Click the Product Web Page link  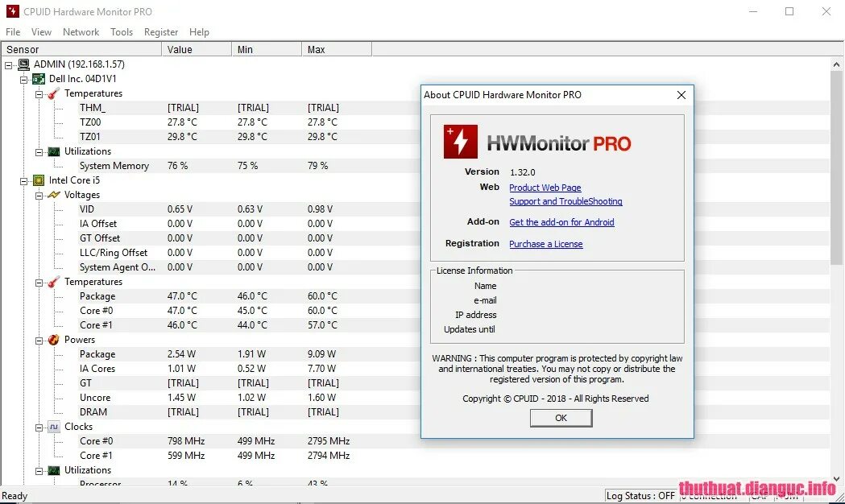click(x=545, y=188)
